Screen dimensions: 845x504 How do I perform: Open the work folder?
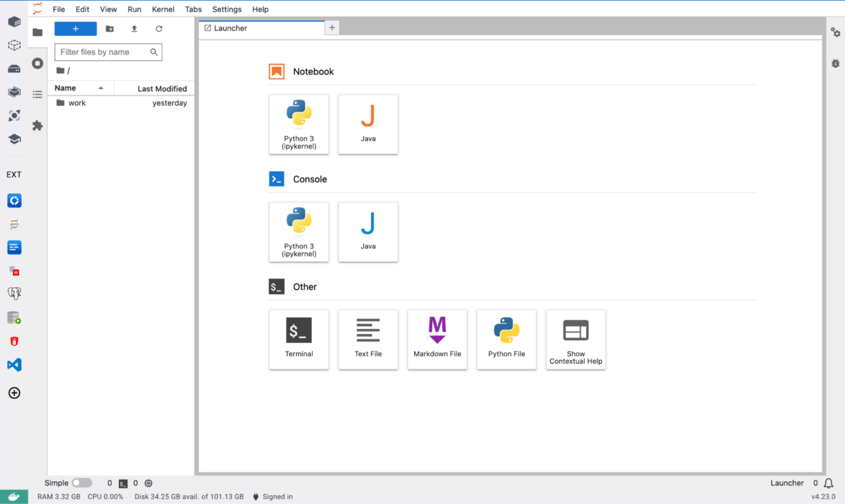77,103
